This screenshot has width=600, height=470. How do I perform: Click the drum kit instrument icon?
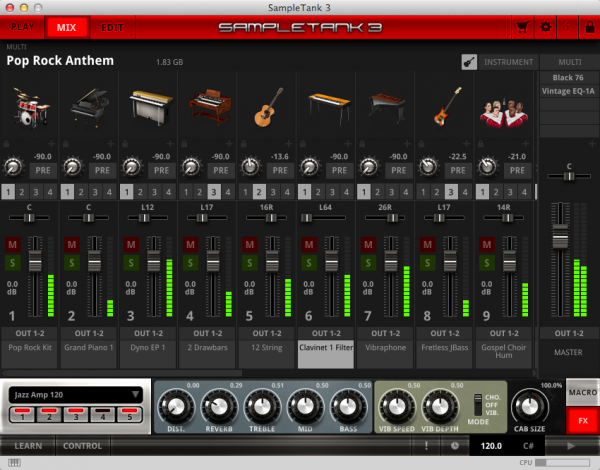(30, 108)
